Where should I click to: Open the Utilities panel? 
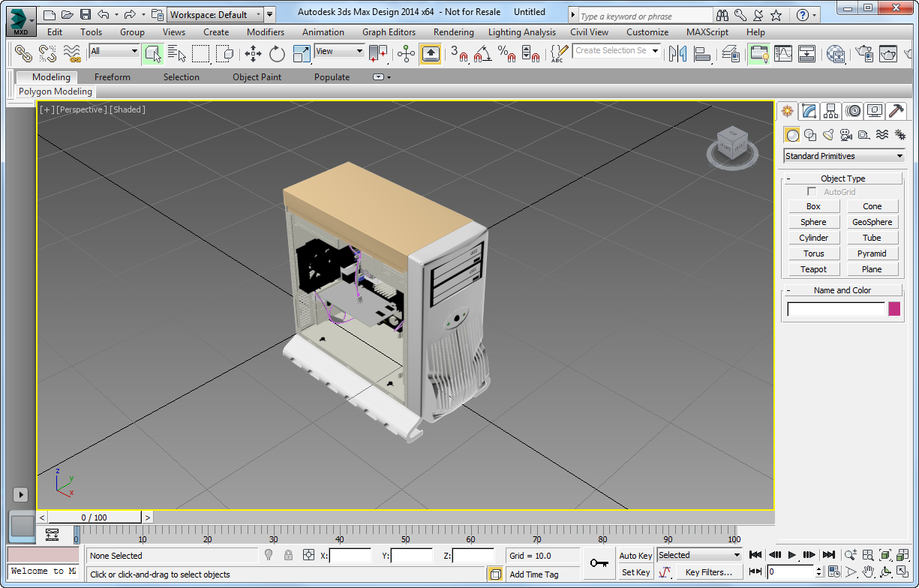tap(896, 111)
